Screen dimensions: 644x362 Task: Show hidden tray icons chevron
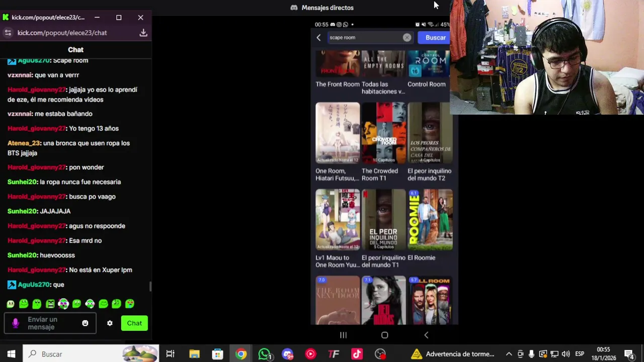tap(509, 354)
